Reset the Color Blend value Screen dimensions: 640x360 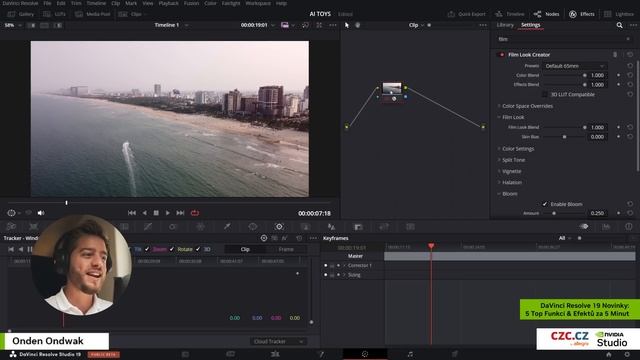[x=630, y=75]
